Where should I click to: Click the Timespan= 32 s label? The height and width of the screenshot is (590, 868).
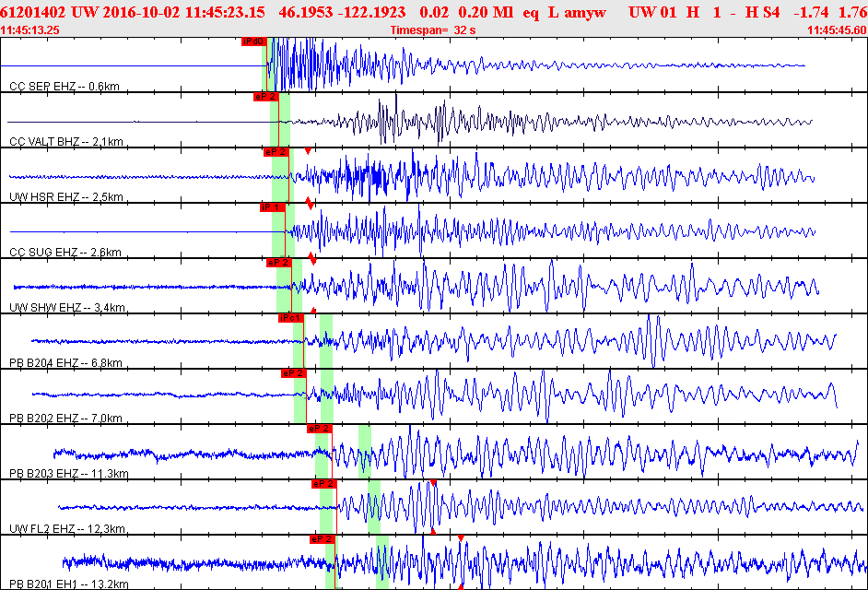point(433,30)
